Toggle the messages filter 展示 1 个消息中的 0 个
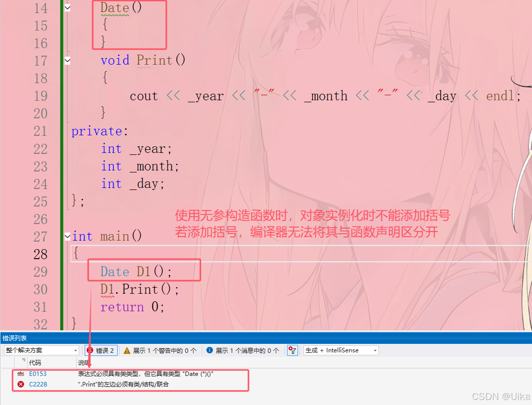532x405 pixels. [x=243, y=350]
